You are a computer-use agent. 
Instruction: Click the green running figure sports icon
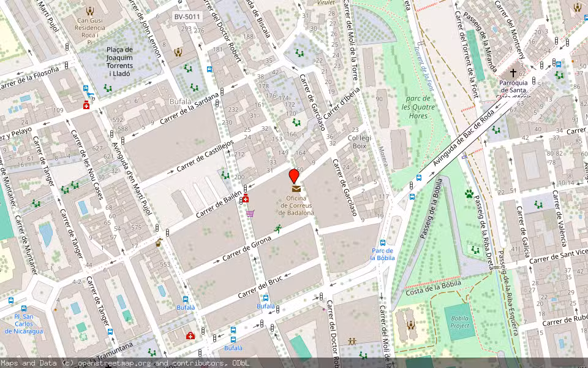coord(278,228)
